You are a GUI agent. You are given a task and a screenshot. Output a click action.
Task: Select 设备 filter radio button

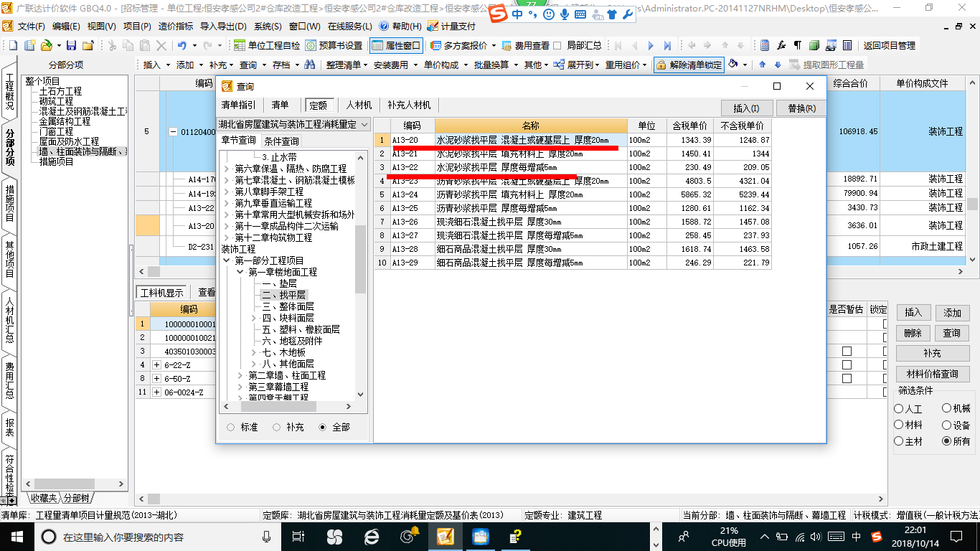coord(947,425)
